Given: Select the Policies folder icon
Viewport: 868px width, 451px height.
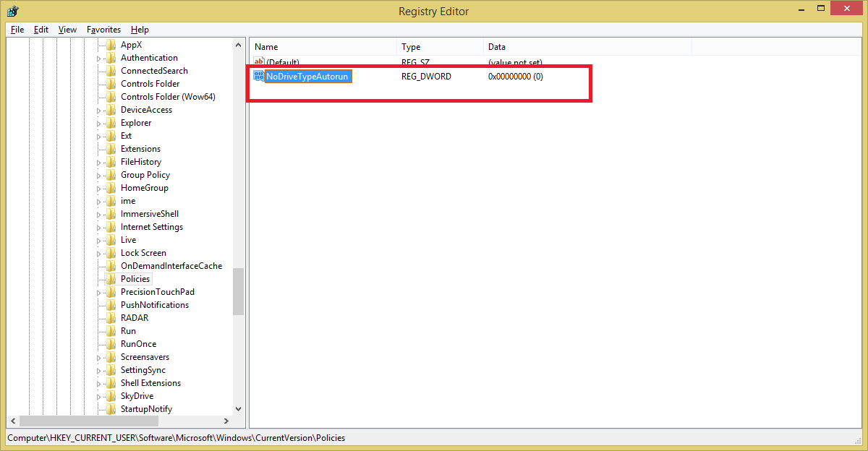Looking at the screenshot, I should 111,279.
